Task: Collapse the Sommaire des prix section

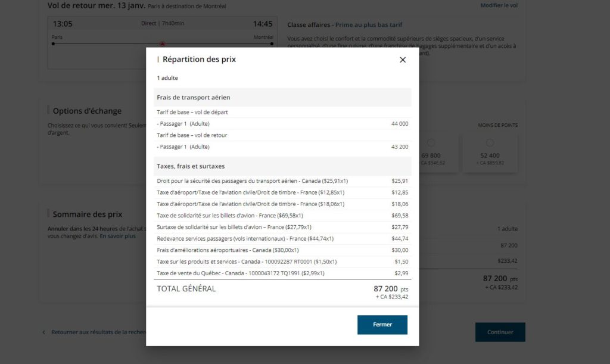Action: [x=87, y=214]
